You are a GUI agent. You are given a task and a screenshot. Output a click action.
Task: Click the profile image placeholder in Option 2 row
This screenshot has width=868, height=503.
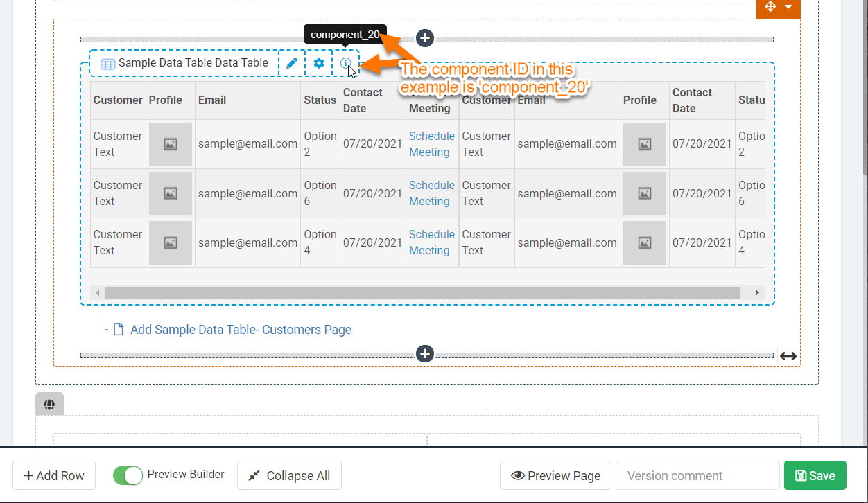point(171,144)
